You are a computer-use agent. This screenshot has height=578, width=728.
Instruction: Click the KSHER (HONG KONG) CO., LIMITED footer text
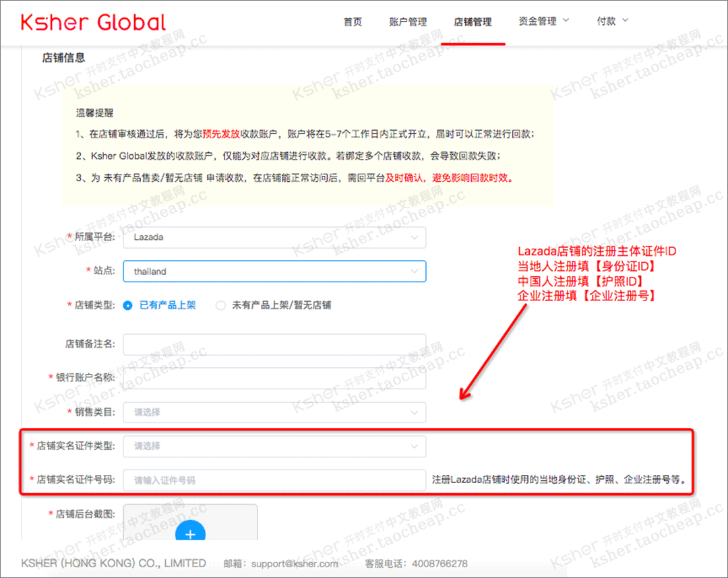pyautogui.click(x=113, y=563)
